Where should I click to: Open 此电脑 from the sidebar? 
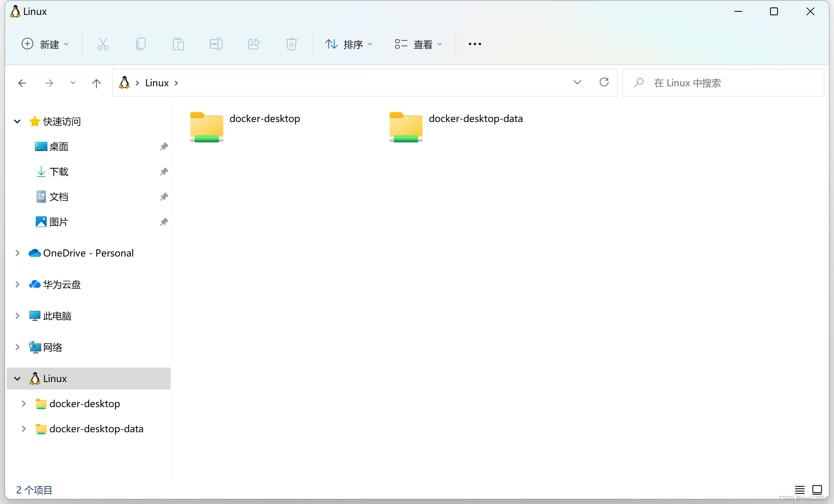(57, 315)
